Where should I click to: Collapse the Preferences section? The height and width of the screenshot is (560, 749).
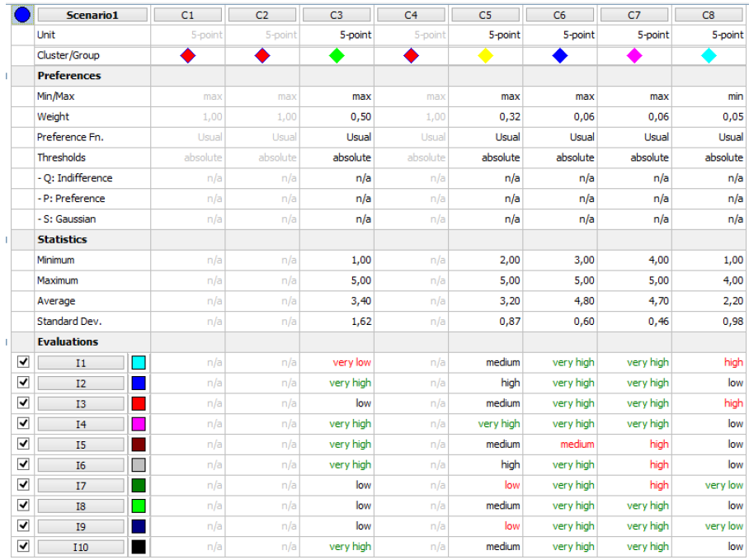pos(7,76)
